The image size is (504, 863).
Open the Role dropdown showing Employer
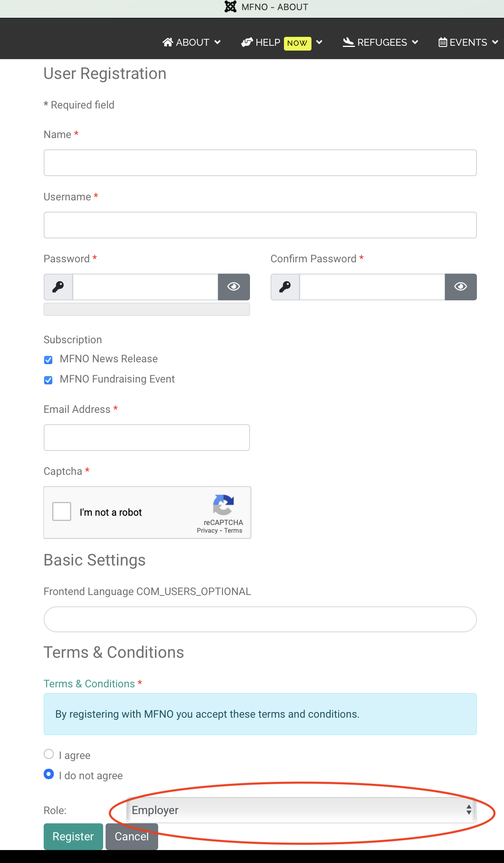pyautogui.click(x=301, y=810)
